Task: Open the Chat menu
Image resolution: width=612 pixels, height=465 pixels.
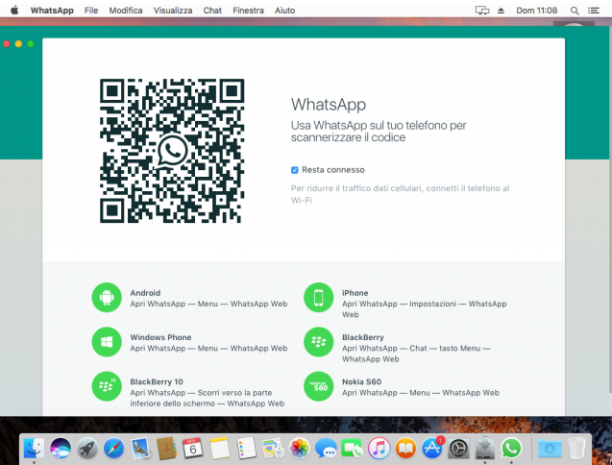Action: [x=212, y=11]
